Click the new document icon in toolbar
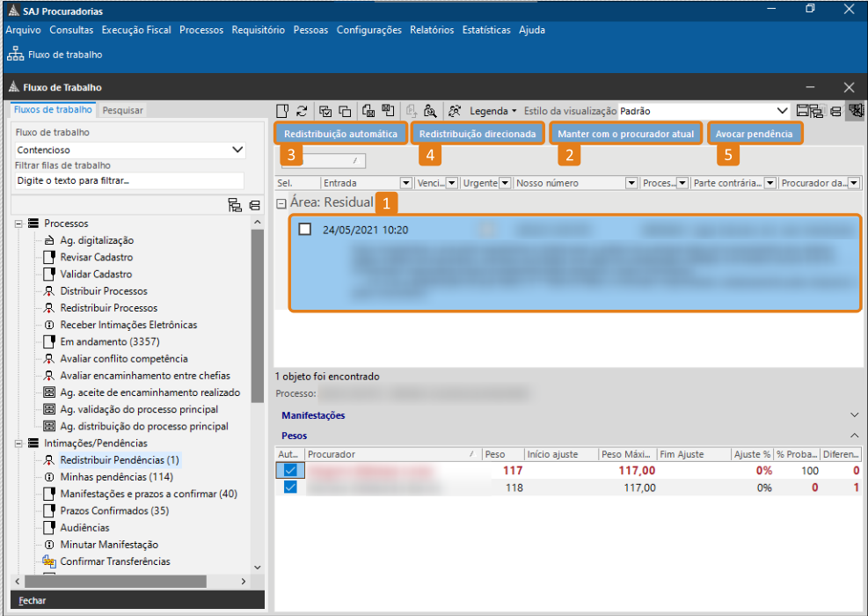This screenshot has width=868, height=616. [x=282, y=111]
